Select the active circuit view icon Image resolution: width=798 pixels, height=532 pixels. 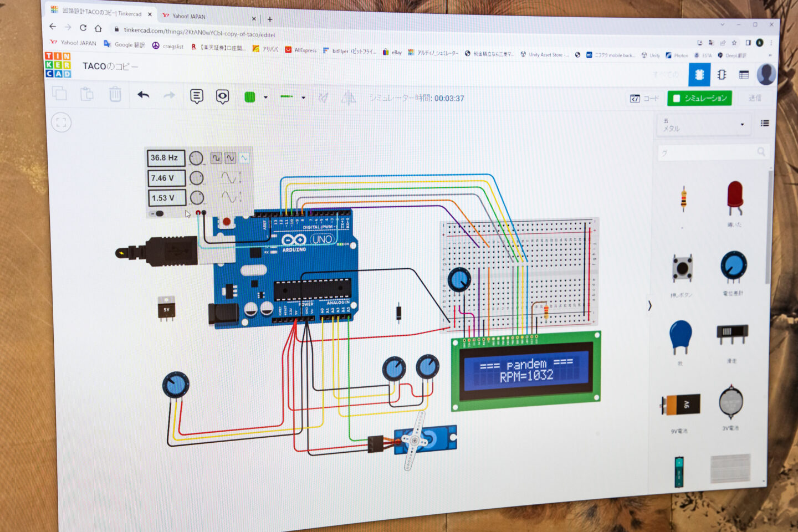point(699,75)
